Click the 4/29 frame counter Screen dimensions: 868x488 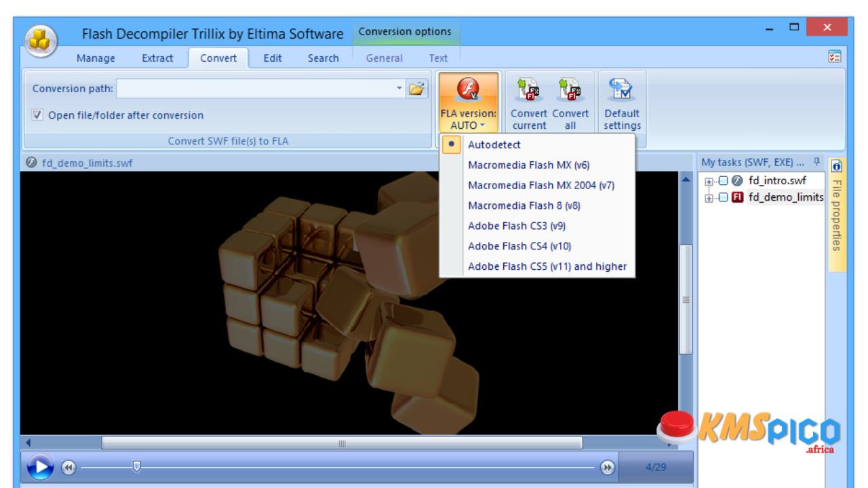click(x=656, y=467)
